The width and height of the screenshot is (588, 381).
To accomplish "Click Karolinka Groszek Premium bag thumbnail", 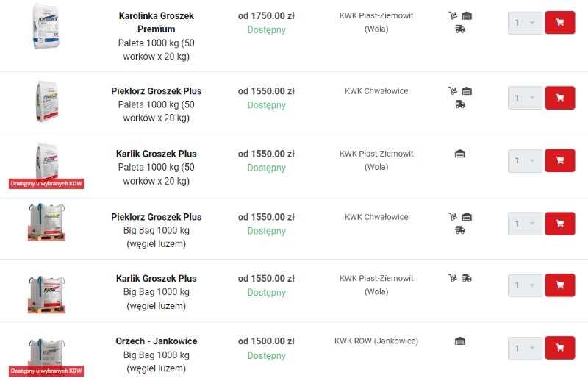I will [46, 27].
